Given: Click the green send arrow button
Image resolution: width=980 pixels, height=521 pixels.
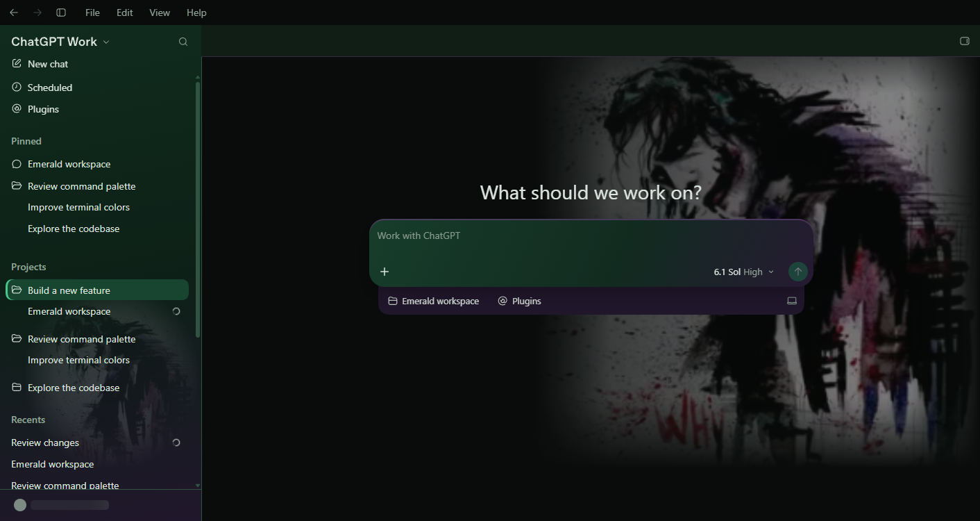Looking at the screenshot, I should click(x=798, y=272).
